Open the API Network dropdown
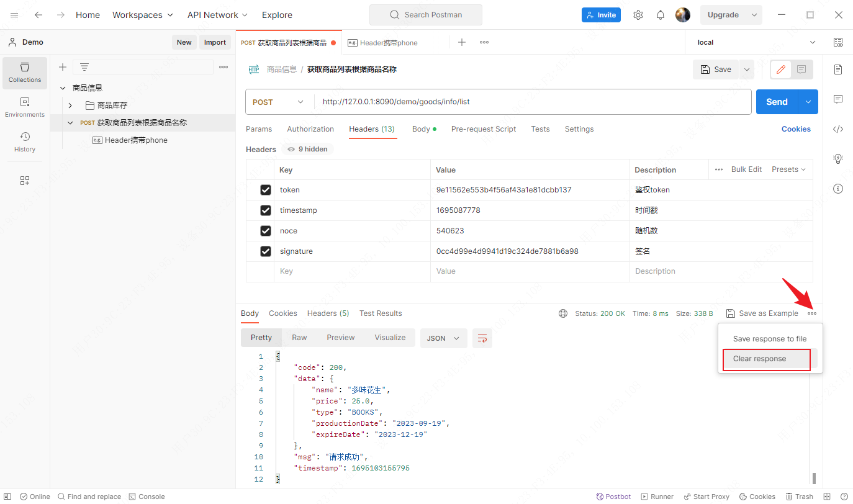Image resolution: width=853 pixels, height=504 pixels. click(x=217, y=15)
